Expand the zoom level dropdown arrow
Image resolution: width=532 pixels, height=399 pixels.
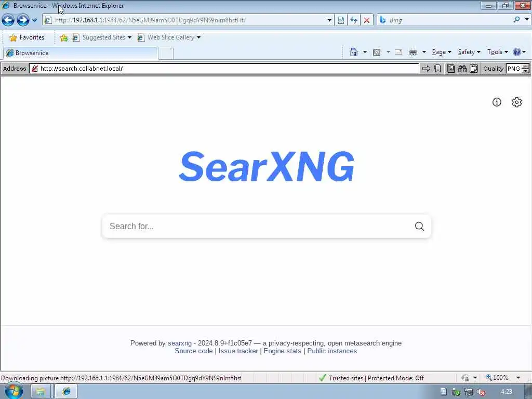point(518,378)
